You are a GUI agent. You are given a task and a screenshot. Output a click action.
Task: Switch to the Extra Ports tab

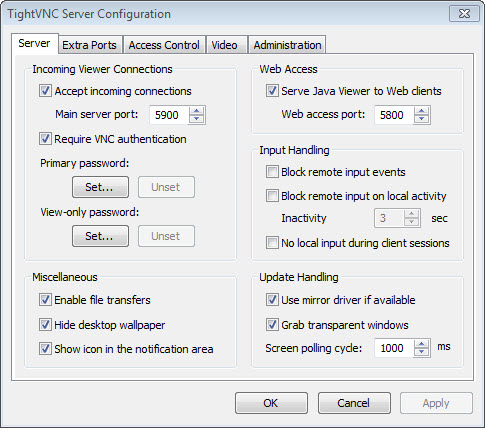pos(89,45)
